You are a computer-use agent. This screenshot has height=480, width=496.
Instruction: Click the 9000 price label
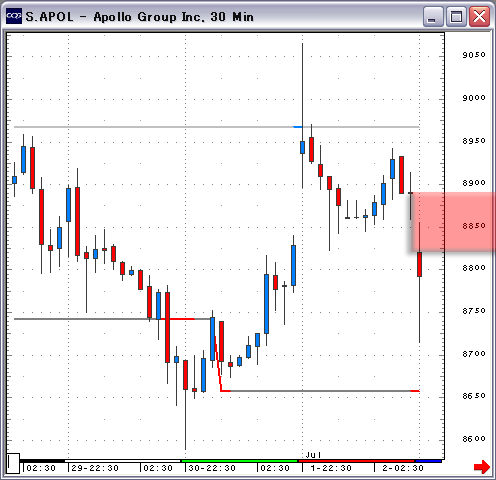click(x=474, y=98)
